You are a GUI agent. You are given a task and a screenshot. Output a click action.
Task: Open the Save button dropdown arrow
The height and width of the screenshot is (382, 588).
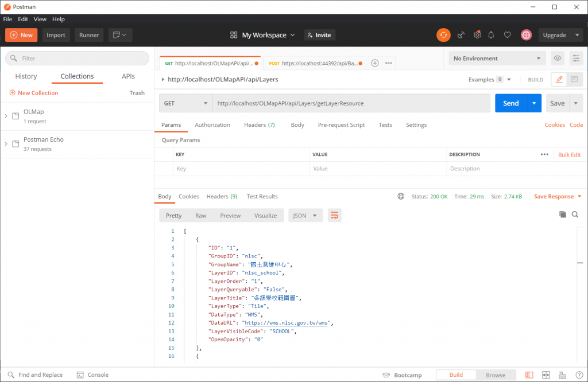[x=575, y=103]
